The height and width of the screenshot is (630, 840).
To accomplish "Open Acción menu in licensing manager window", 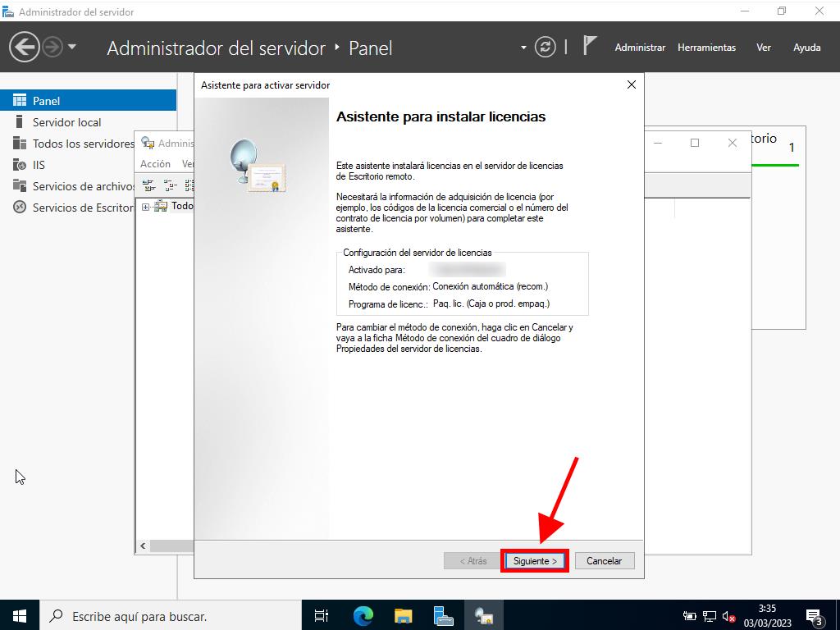I will (x=155, y=164).
